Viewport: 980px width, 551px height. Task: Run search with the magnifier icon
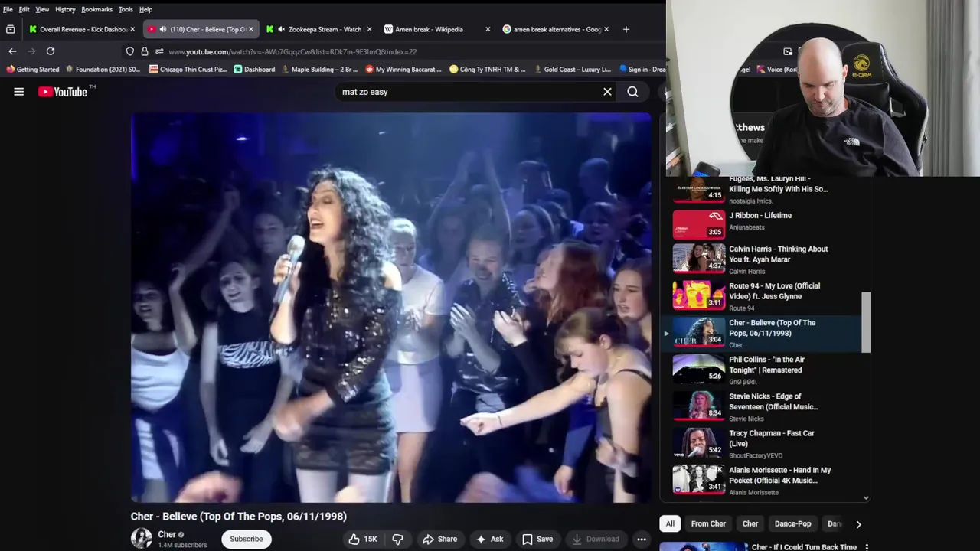632,92
